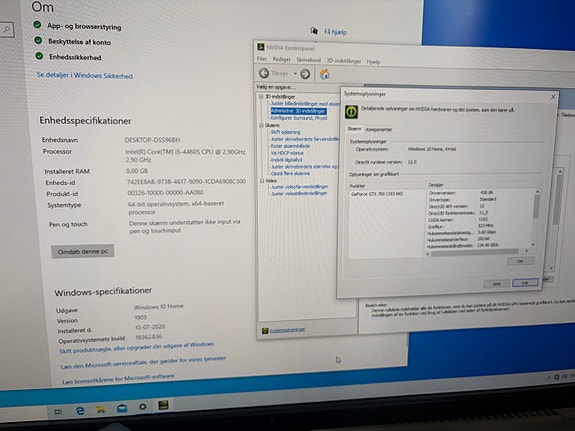
Task: Click the horizontal scrollbar under Detaljer list
Action: [477, 252]
